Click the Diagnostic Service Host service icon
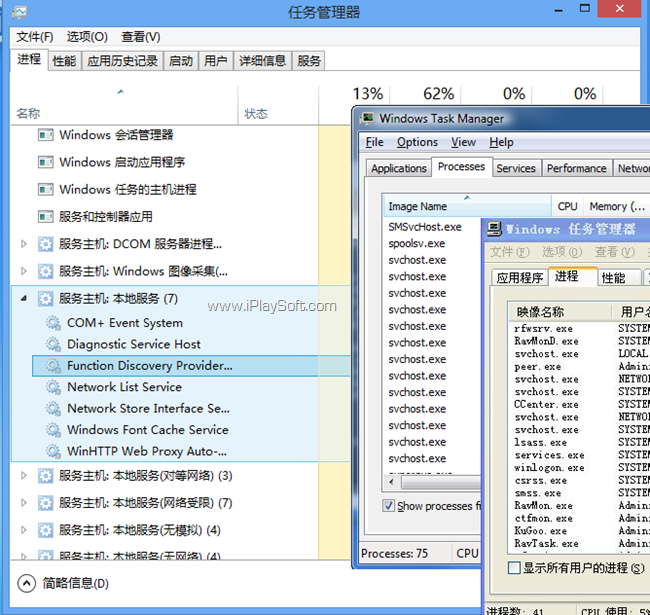This screenshot has height=615, width=650. coord(53,344)
